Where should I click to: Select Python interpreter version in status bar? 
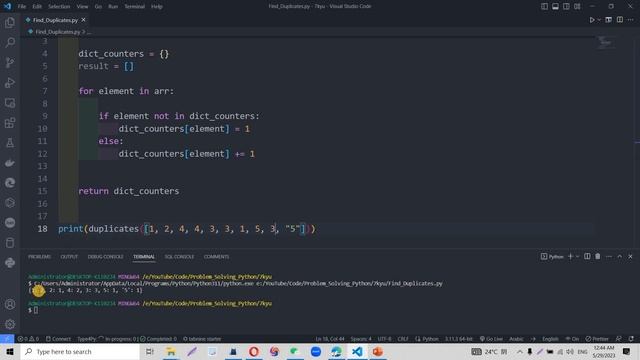[x=459, y=339]
